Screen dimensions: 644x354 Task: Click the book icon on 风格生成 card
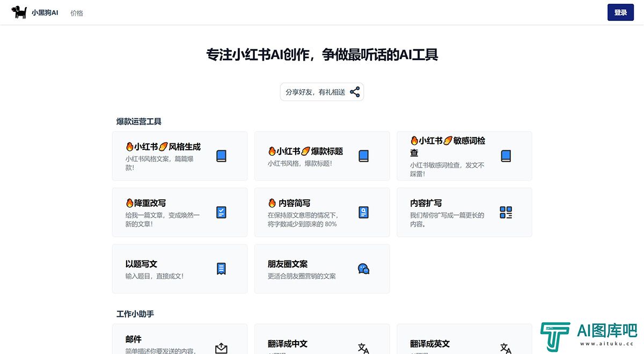coord(222,156)
